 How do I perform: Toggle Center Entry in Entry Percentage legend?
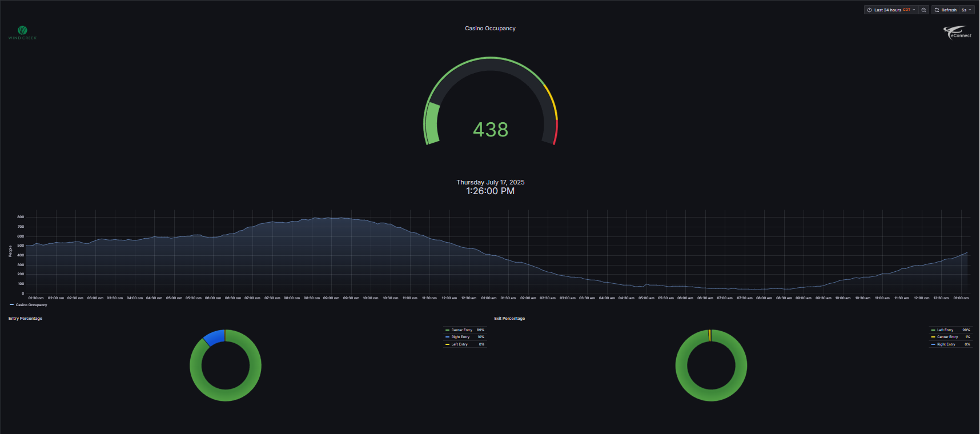(x=461, y=330)
